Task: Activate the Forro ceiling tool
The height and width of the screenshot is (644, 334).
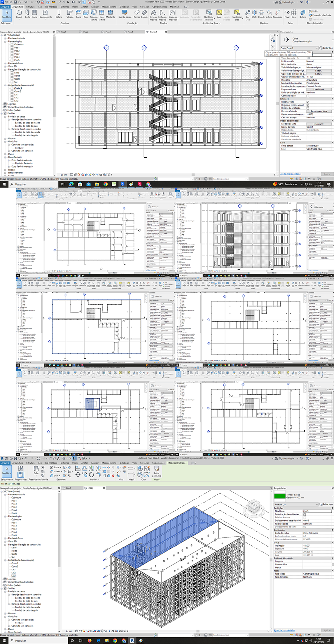Action: 78,14
